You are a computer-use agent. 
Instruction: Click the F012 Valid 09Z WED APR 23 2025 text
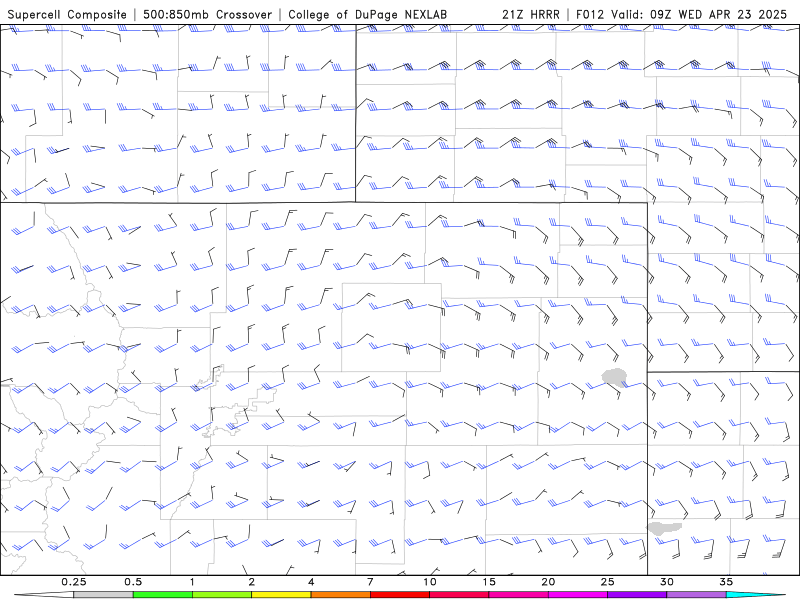(682, 14)
